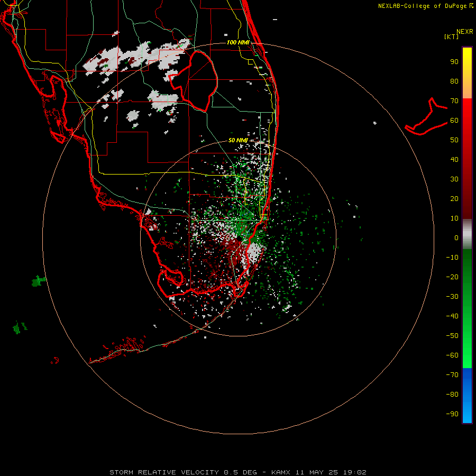
Task: Click the KAMX station identifier
Action: (x=281, y=472)
